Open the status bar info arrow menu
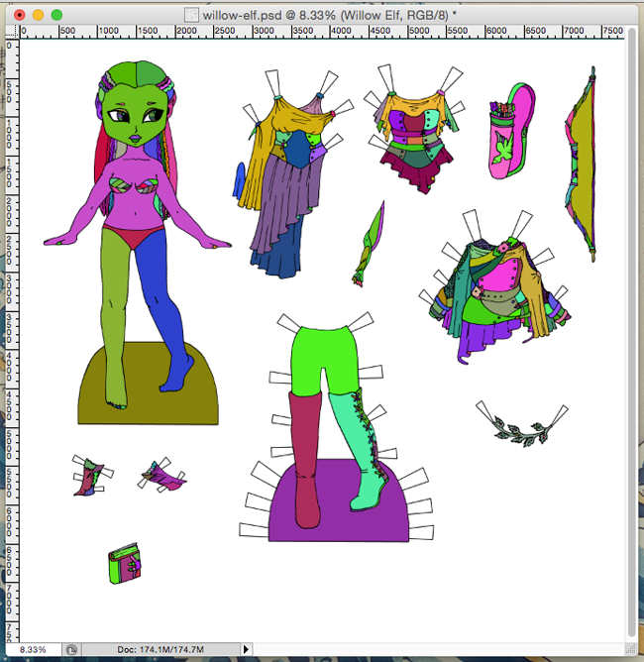Screen dimensions: 644x662 click(246, 649)
